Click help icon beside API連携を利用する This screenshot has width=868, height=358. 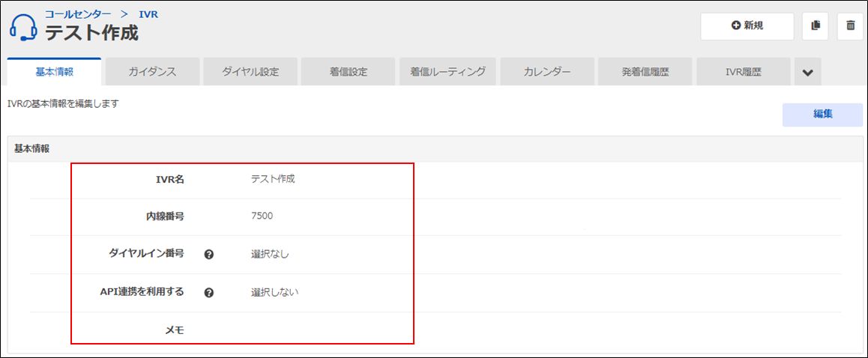tap(209, 292)
